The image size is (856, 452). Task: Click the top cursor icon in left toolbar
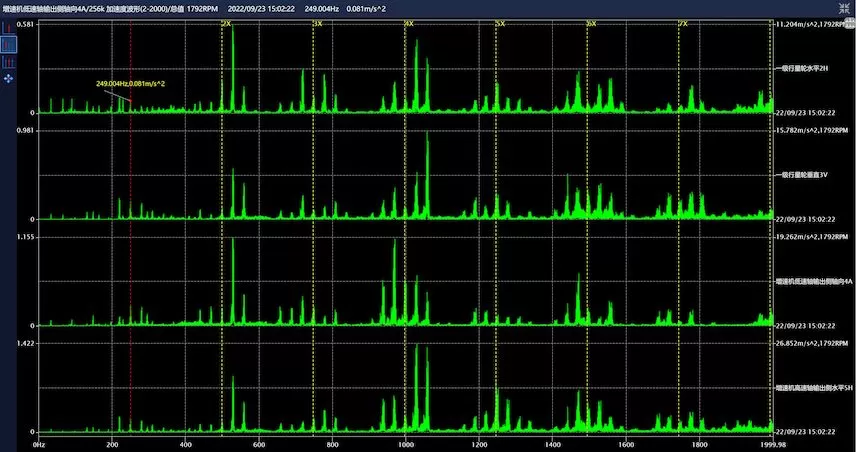coord(8,28)
